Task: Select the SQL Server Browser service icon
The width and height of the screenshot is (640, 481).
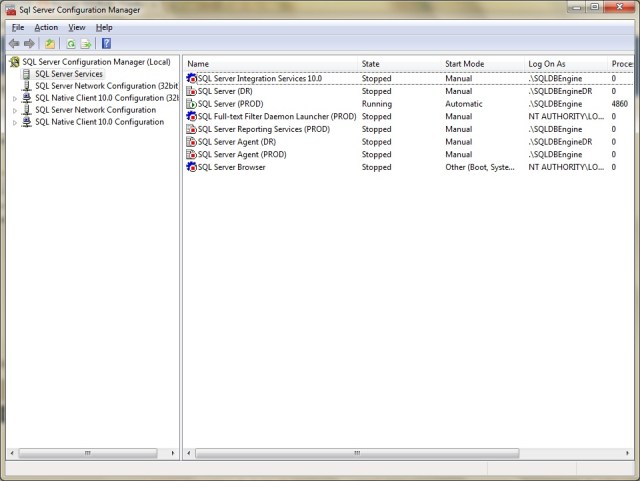Action: coord(192,167)
